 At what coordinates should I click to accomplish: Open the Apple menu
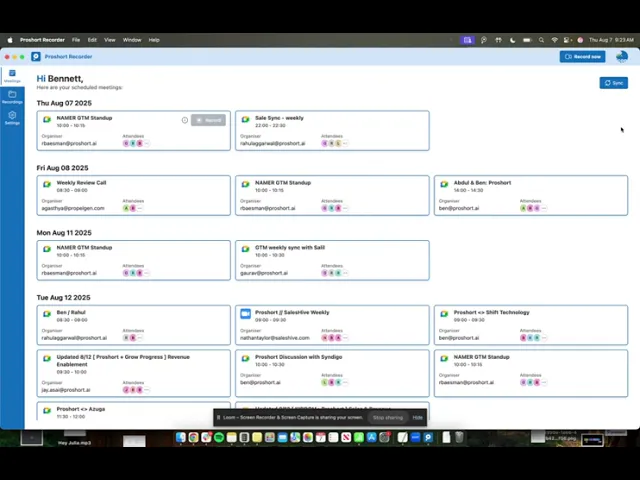point(10,40)
